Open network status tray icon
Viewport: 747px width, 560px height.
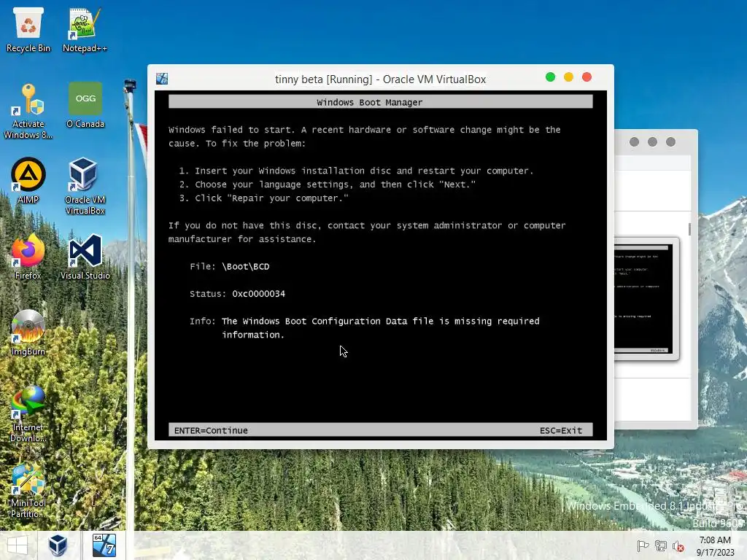click(x=661, y=545)
